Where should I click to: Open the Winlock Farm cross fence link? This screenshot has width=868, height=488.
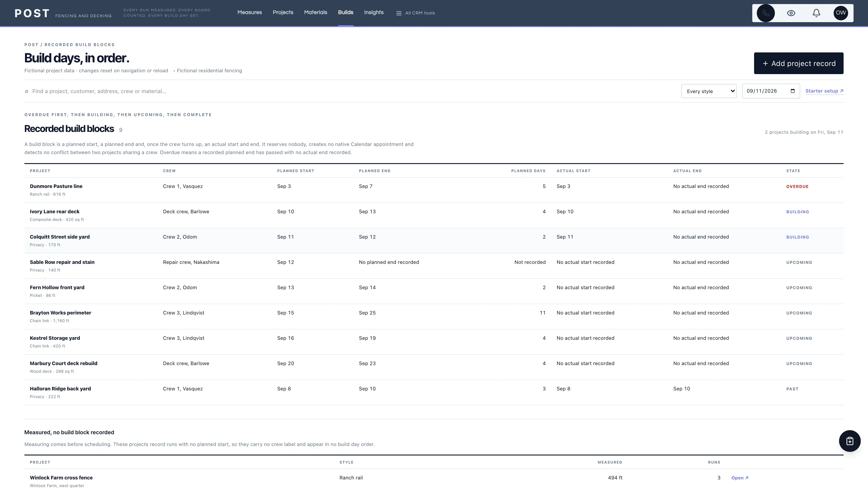(740, 478)
